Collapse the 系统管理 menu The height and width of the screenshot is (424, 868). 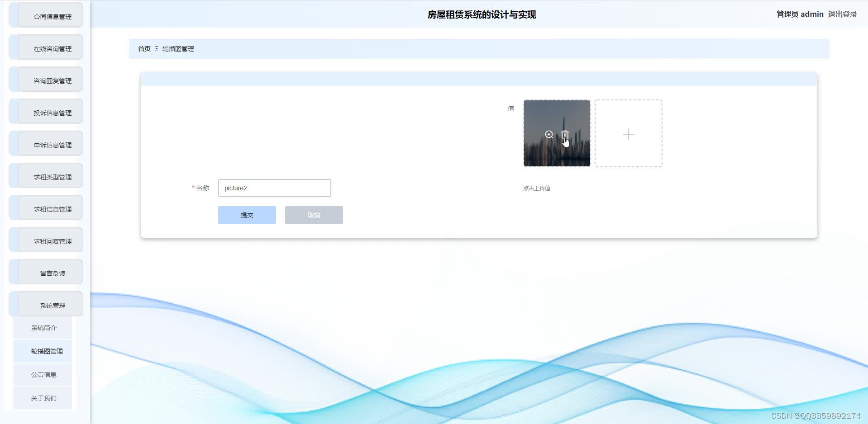point(46,304)
